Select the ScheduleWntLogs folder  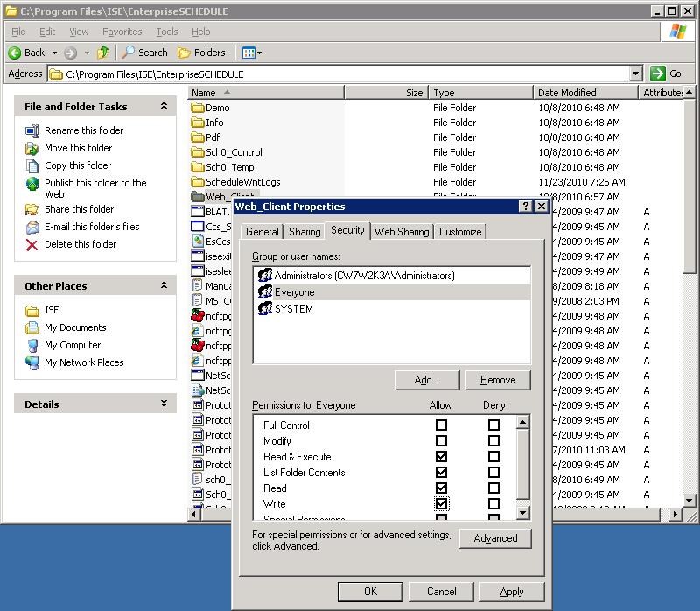[242, 182]
